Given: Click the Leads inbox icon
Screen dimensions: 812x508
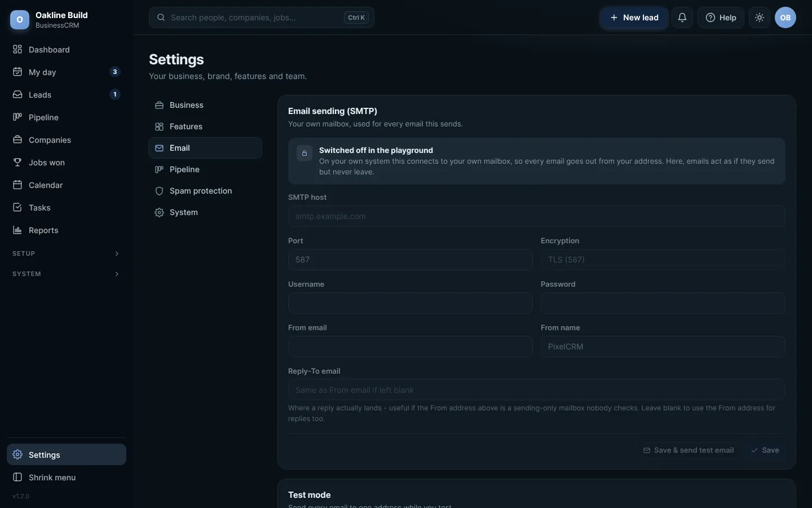Looking at the screenshot, I should click(17, 95).
